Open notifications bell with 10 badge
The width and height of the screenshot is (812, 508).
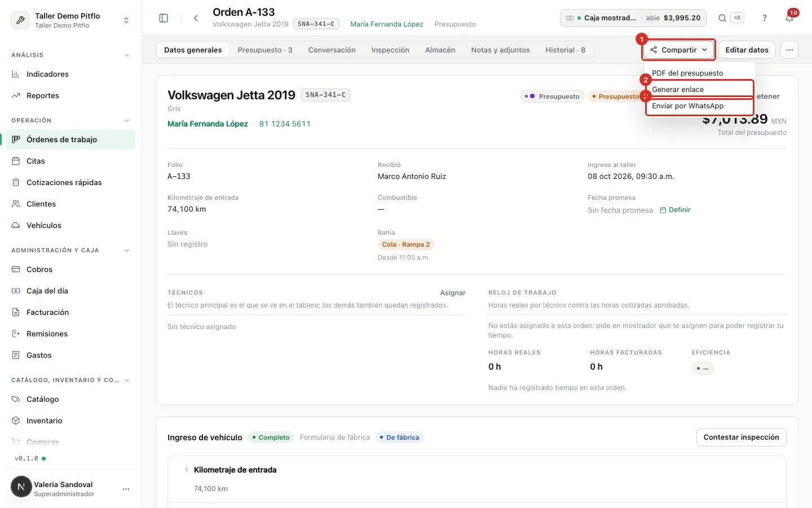(789, 17)
